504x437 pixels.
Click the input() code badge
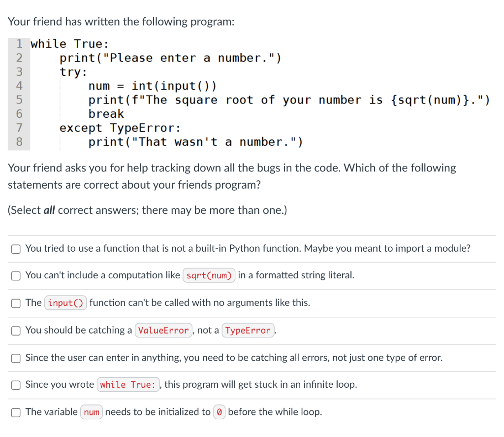[65, 303]
